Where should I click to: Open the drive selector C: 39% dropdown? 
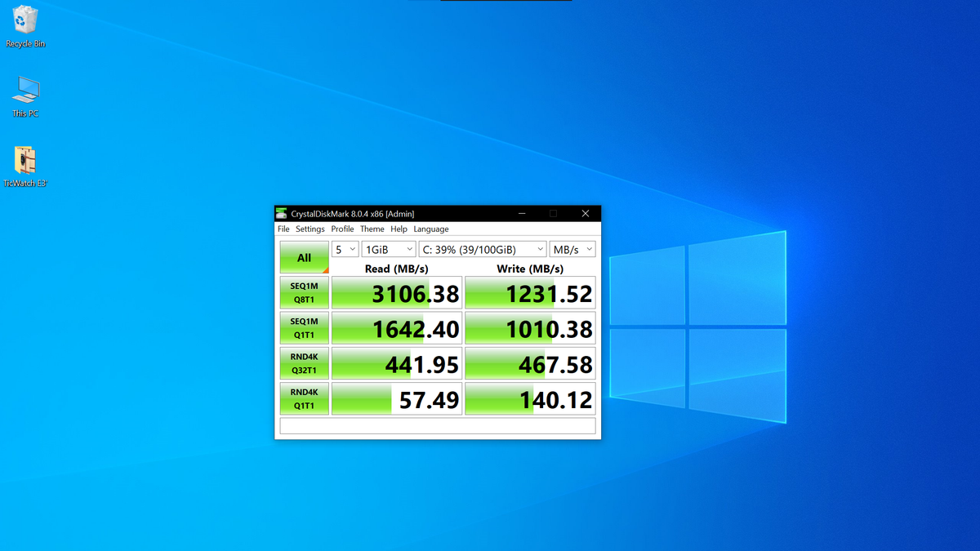pyautogui.click(x=483, y=250)
